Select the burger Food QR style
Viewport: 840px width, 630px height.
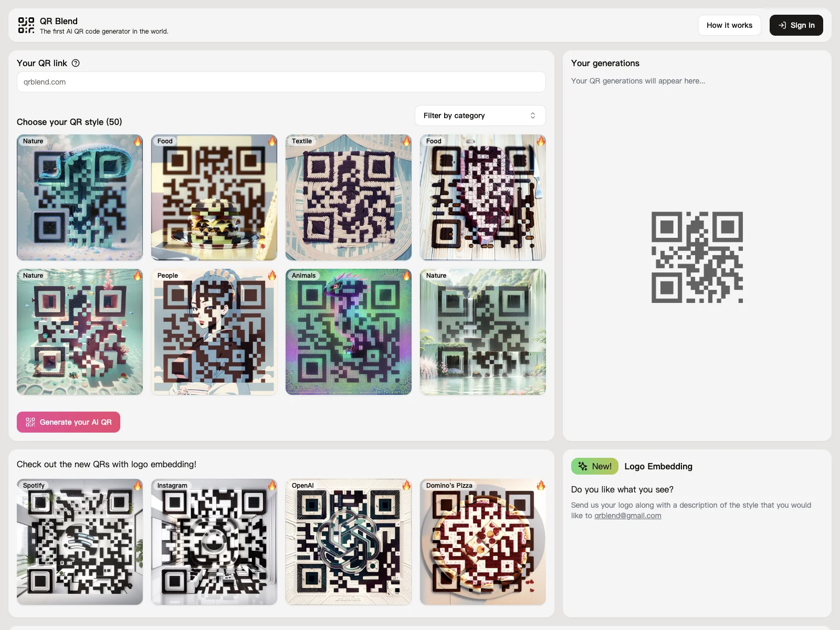click(214, 197)
